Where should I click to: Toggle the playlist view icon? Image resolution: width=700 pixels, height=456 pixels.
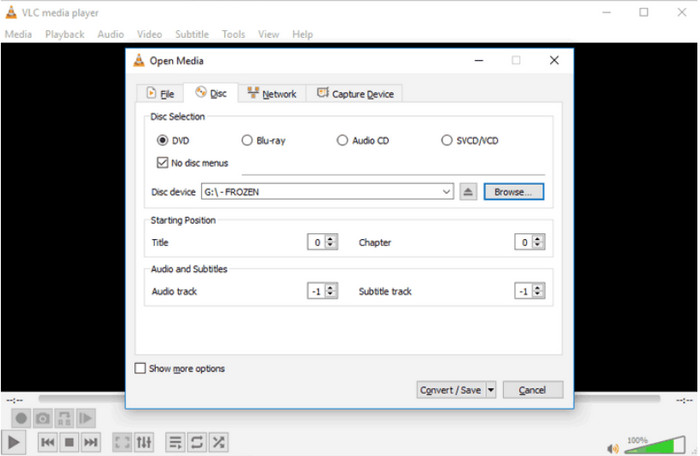click(x=175, y=442)
